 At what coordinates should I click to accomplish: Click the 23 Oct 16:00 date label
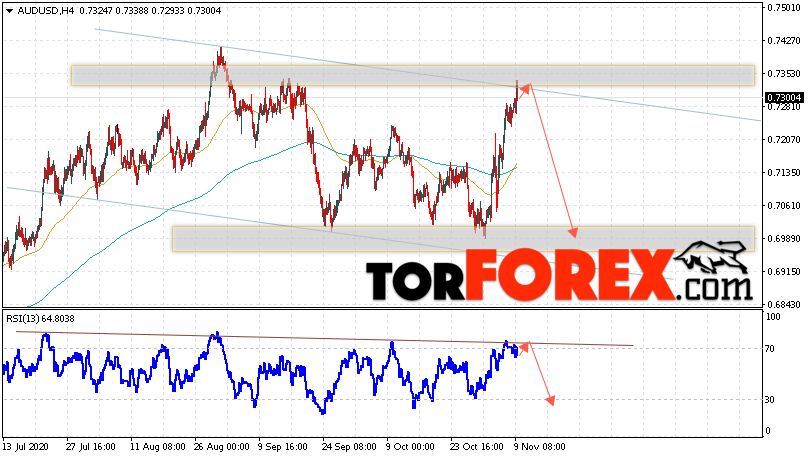tap(475, 446)
